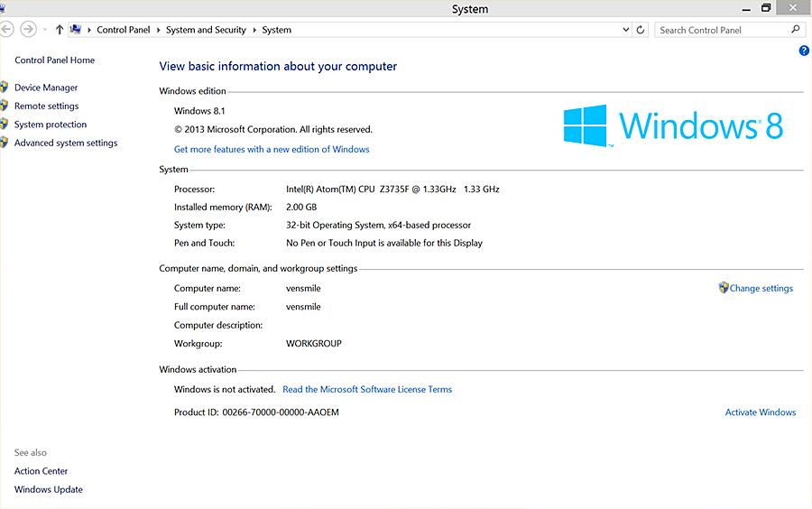Click the shield icon next to Change settings

[x=724, y=287]
